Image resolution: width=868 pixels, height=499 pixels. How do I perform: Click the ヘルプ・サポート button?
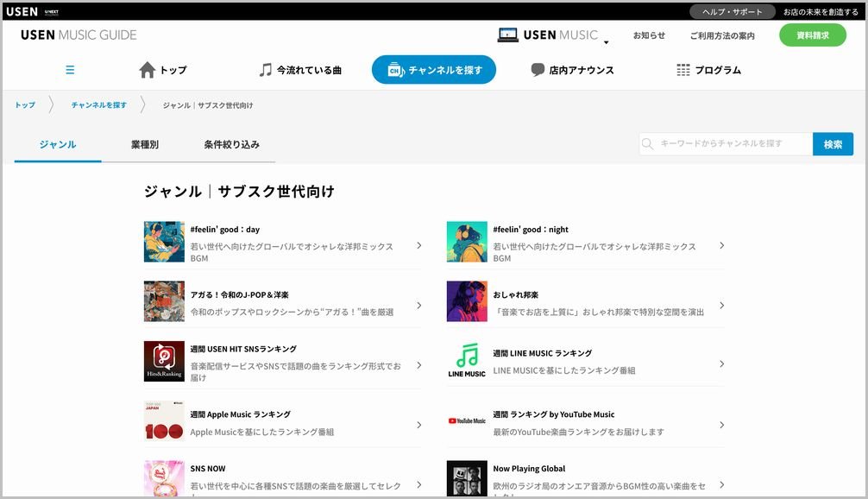(x=733, y=11)
